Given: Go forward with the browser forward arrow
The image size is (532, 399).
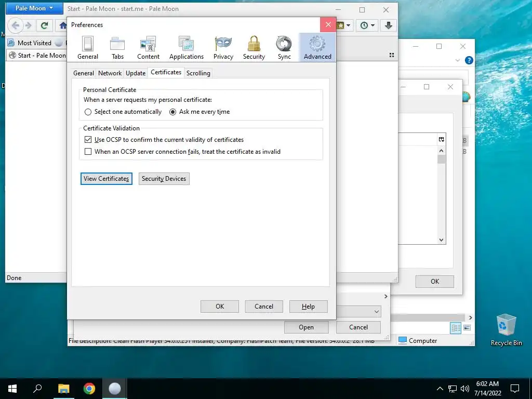Looking at the screenshot, I should [29, 25].
